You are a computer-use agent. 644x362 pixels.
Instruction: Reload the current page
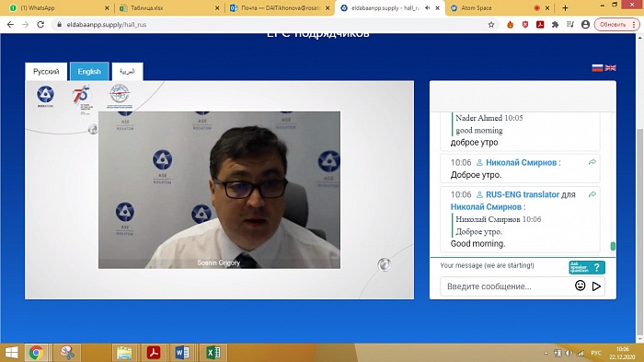40,25
